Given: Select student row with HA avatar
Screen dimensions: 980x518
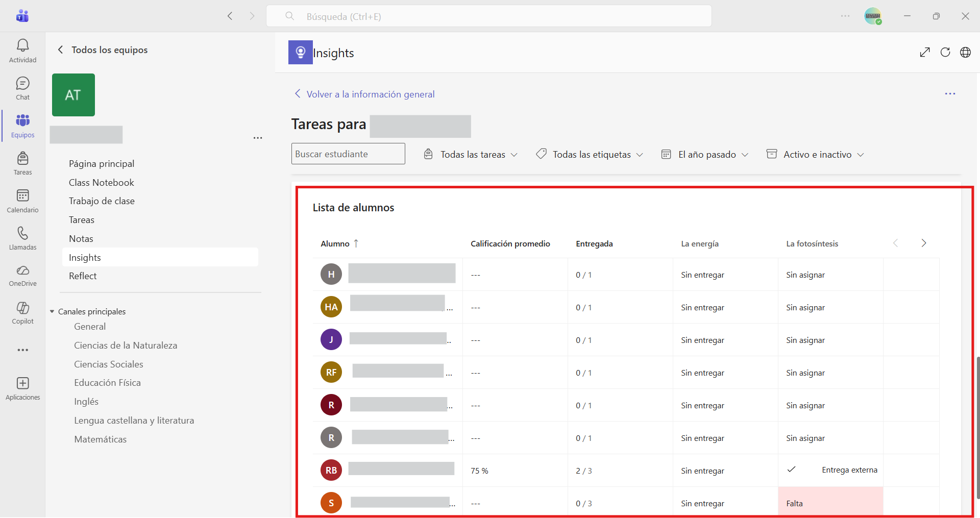Looking at the screenshot, I should tap(626, 307).
